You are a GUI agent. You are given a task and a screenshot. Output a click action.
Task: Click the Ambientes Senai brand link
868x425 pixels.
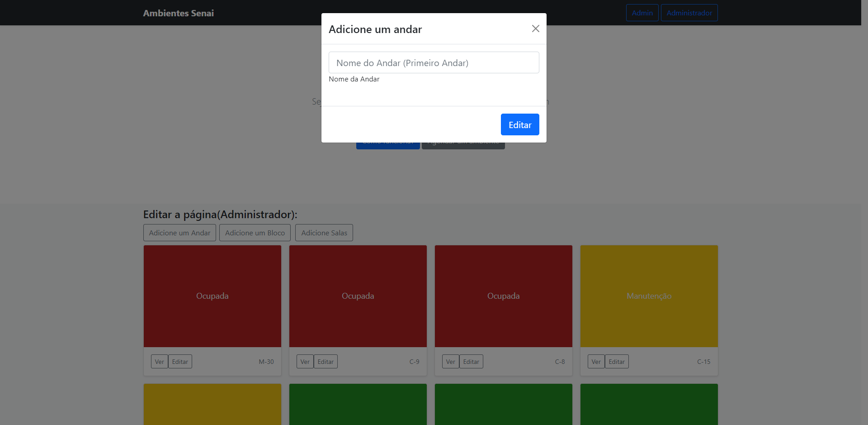tap(179, 13)
